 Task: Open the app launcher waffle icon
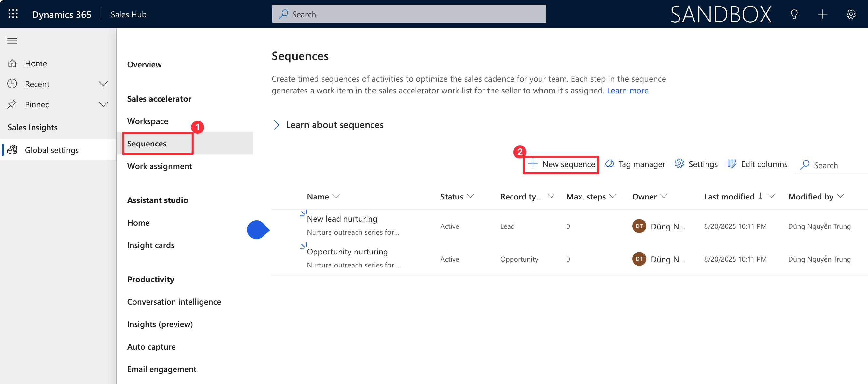click(13, 14)
